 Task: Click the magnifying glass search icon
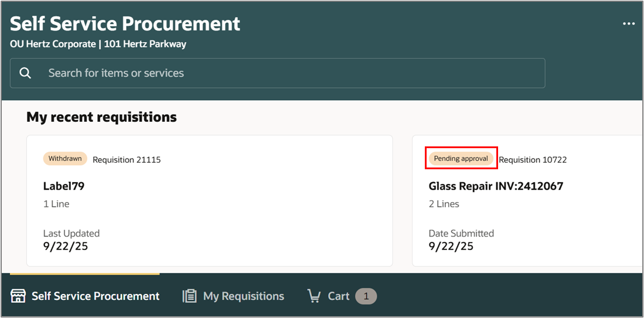(x=25, y=73)
